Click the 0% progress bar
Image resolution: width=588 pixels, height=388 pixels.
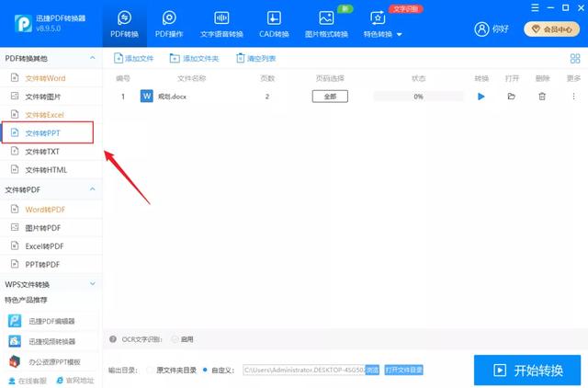point(419,97)
